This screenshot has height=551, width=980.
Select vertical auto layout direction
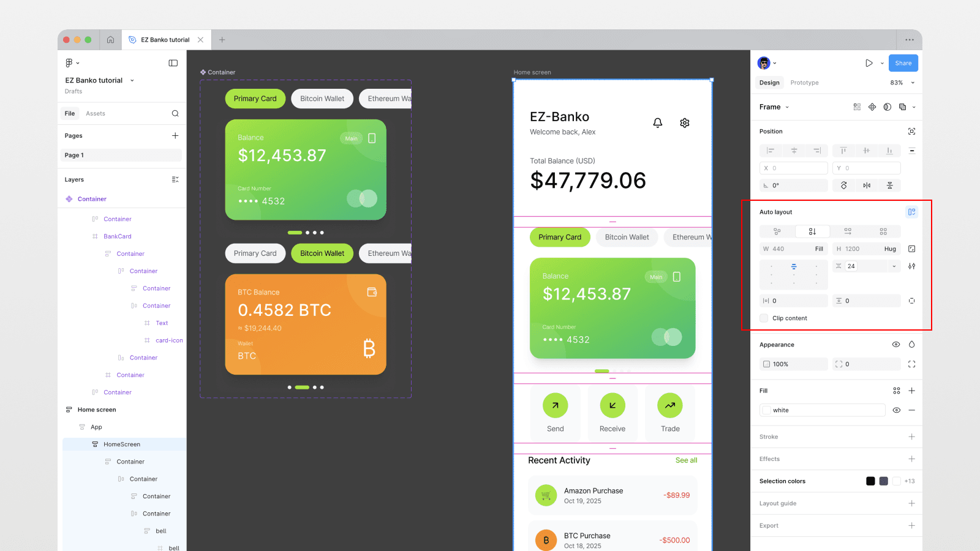pos(812,231)
